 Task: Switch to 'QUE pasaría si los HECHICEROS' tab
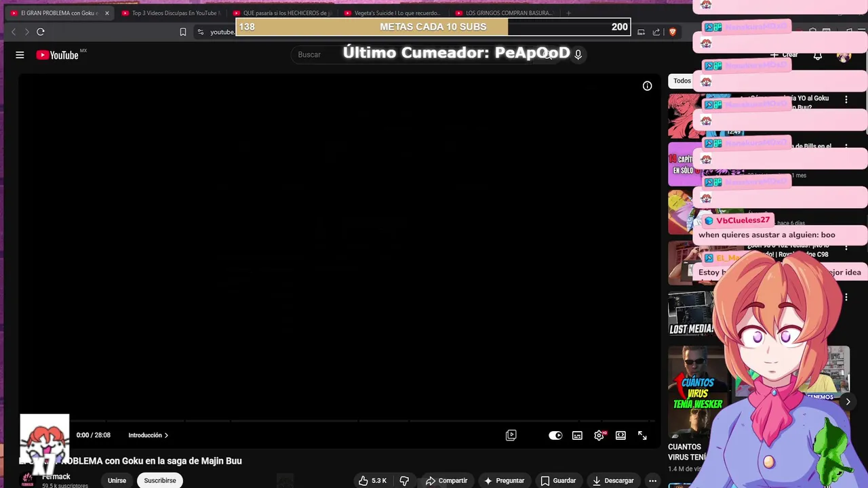(x=281, y=13)
